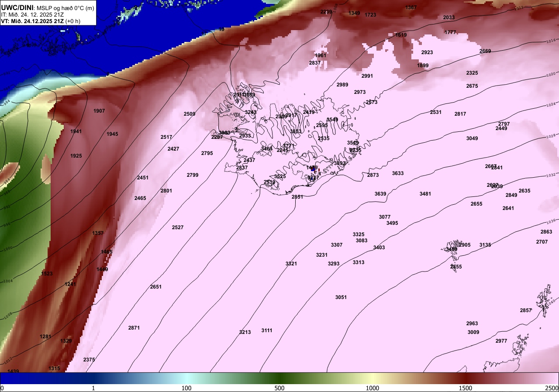Click the 2517 height value
The width and height of the screenshot is (559, 392).
click(166, 137)
